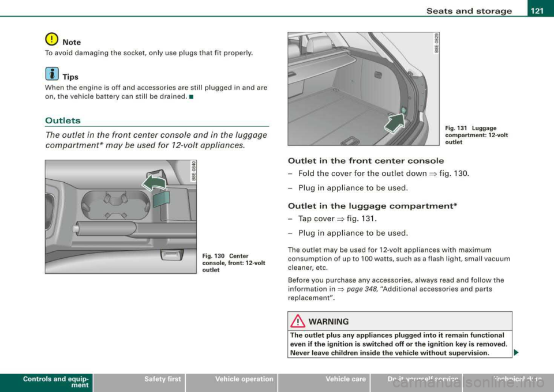Click the 'WARNING' label text

click(328, 322)
